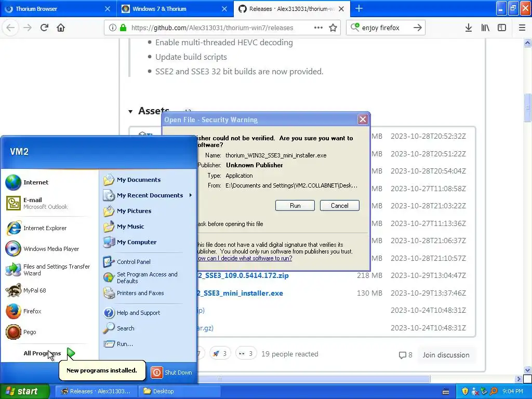Open Control Panel
The height and width of the screenshot is (399, 532).
coord(148,262)
